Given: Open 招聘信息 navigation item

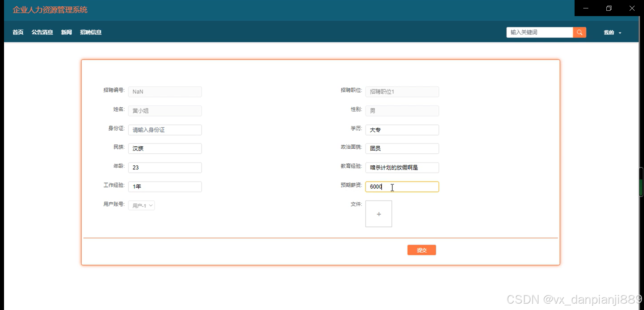Looking at the screenshot, I should point(91,32).
